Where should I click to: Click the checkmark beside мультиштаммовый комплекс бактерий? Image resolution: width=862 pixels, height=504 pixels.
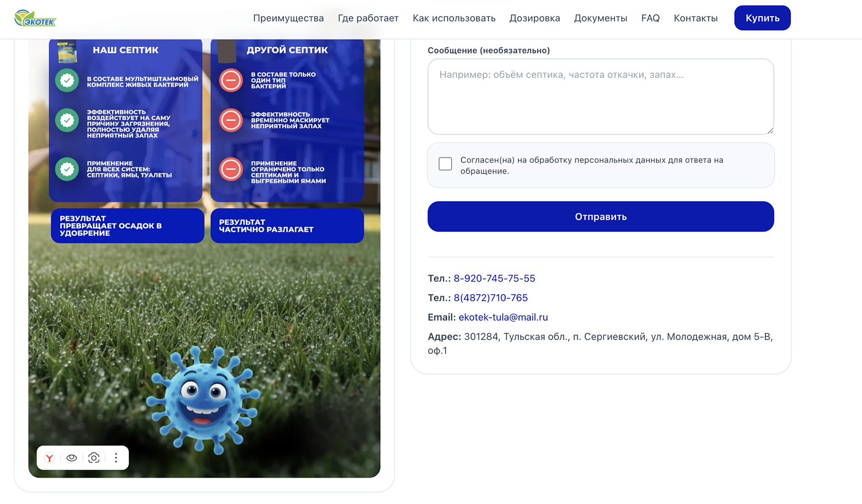(67, 80)
